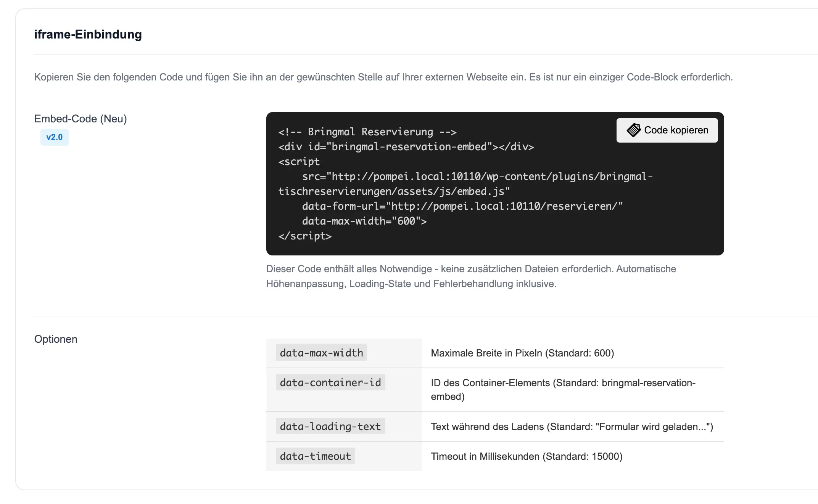Click the Text während des Ladens description

572,427
